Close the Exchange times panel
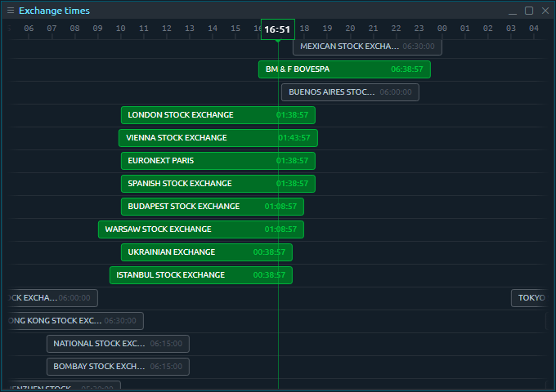This screenshot has width=556, height=392. point(545,11)
